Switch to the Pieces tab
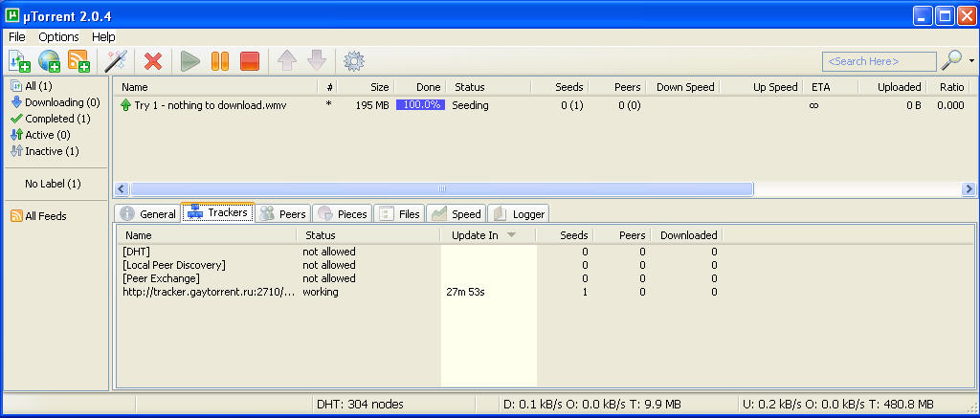This screenshot has width=980, height=418. tap(342, 213)
